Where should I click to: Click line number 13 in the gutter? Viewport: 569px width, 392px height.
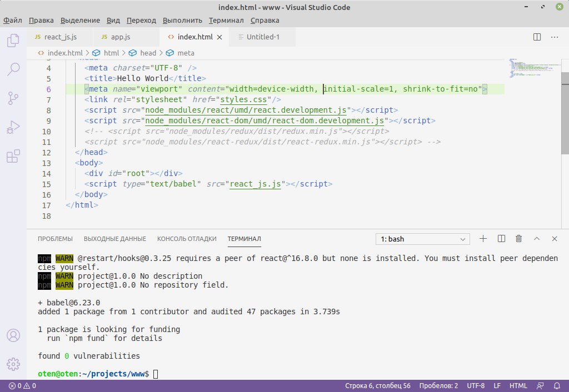tap(47, 163)
